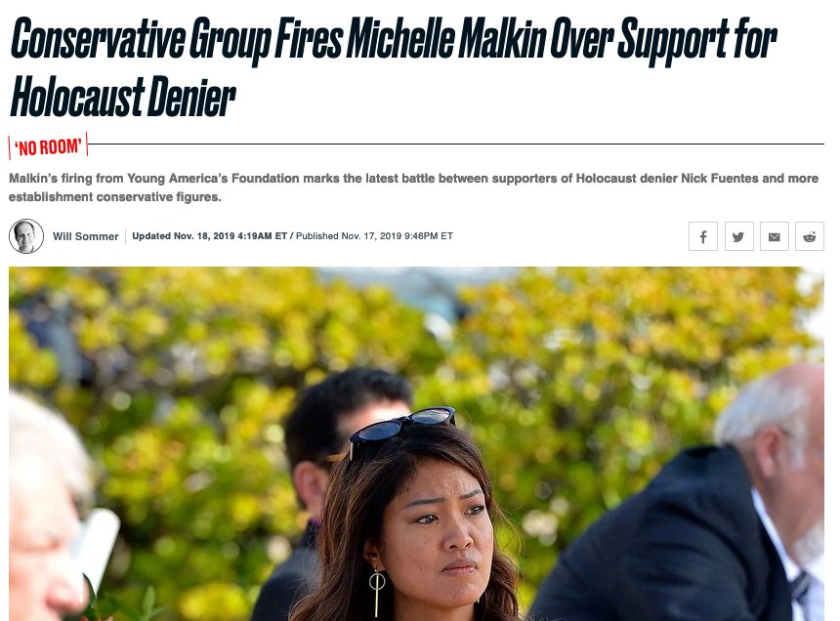The width and height of the screenshot is (840, 621).
Task: Share the article on Twitter
Action: pos(738,236)
